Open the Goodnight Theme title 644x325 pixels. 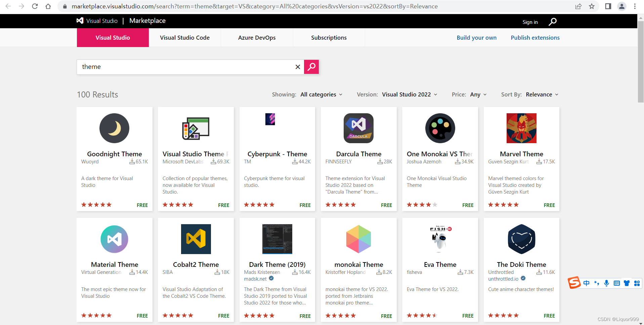pyautogui.click(x=114, y=154)
